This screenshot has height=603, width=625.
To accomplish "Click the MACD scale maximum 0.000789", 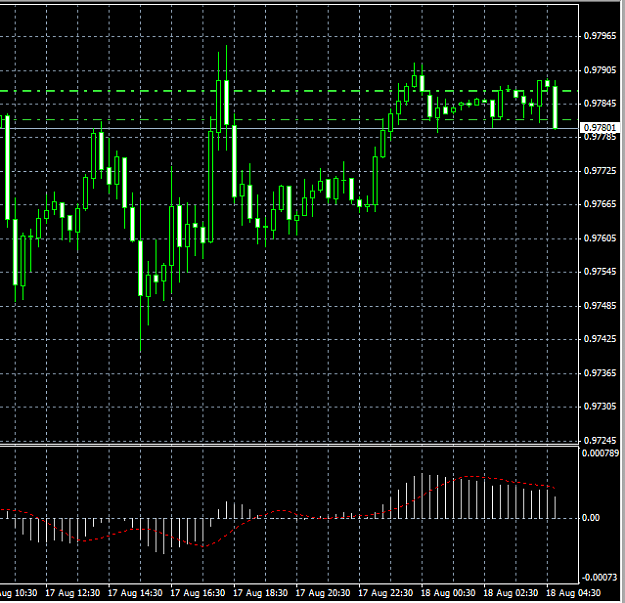I will (x=600, y=453).
